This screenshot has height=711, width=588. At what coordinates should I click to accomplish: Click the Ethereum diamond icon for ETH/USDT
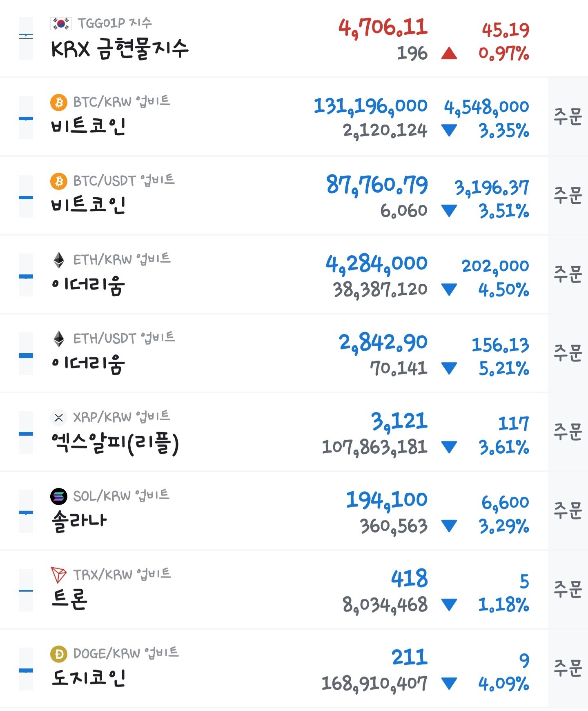point(59,339)
